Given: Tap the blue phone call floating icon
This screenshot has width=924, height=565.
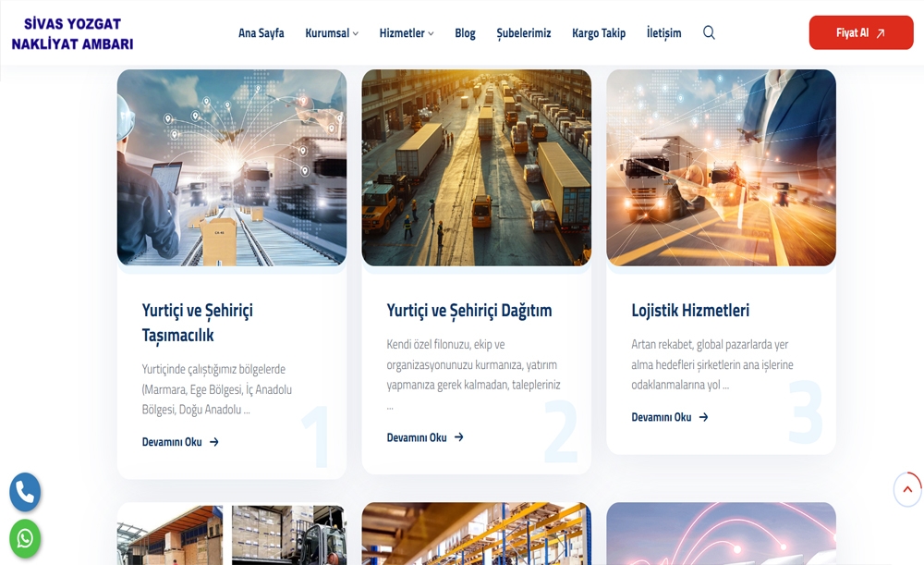Looking at the screenshot, I should coord(25,493).
